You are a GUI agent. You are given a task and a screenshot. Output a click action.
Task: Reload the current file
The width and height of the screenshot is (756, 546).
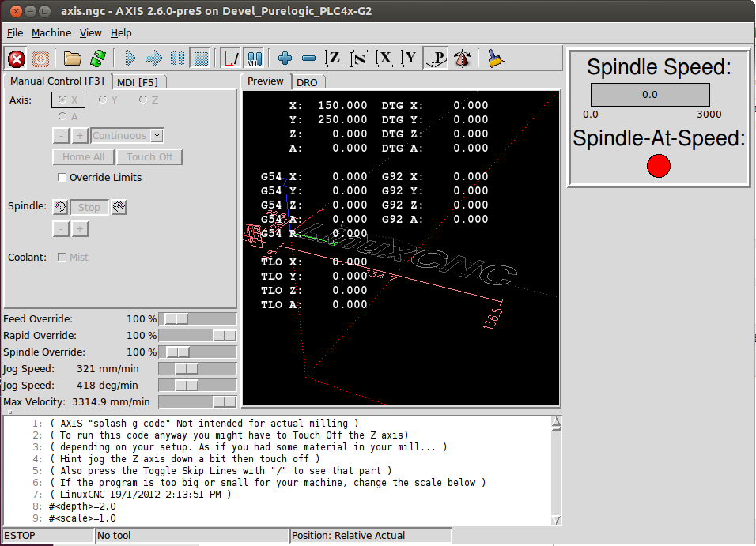[98, 58]
